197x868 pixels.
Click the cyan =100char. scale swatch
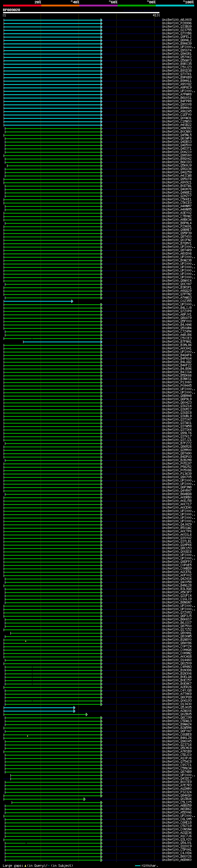pos(137,866)
